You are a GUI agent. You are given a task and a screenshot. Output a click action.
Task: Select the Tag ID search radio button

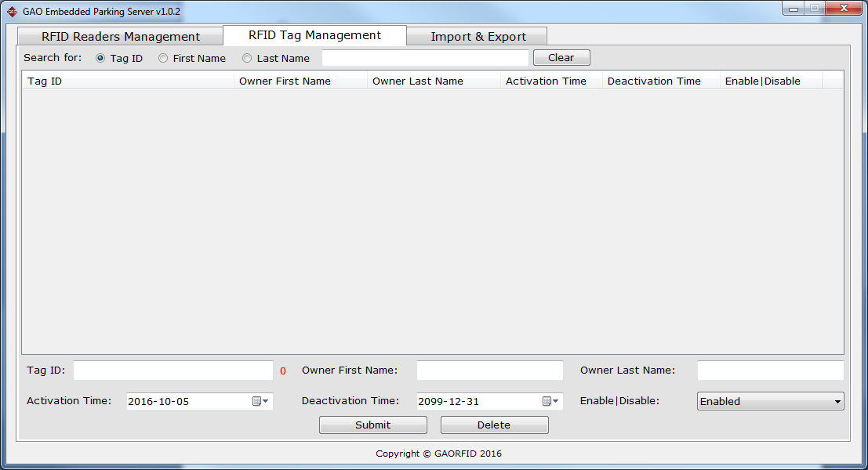[100, 58]
